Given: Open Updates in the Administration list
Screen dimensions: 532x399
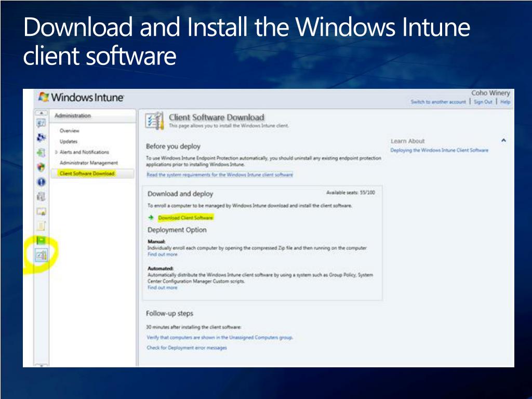Looking at the screenshot, I should coord(69,141).
